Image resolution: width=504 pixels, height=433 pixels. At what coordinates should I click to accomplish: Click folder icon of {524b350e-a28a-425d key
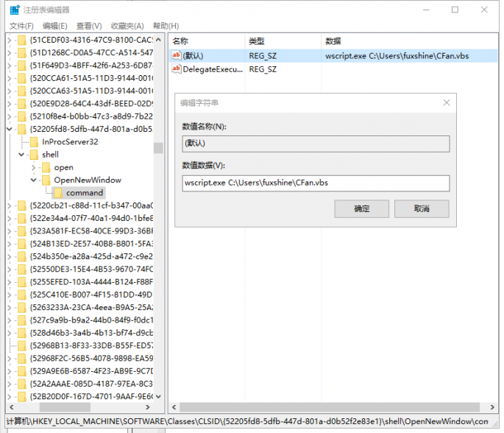(21, 256)
